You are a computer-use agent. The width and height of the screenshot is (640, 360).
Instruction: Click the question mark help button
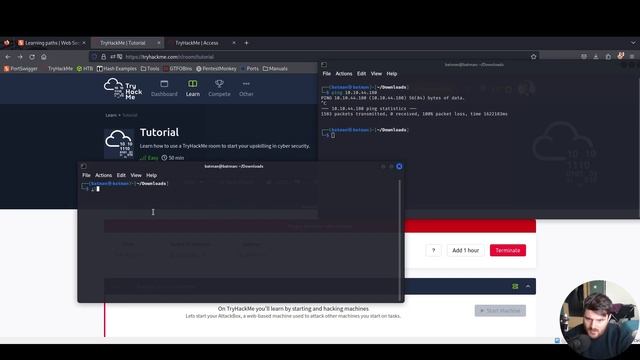[x=433, y=250]
